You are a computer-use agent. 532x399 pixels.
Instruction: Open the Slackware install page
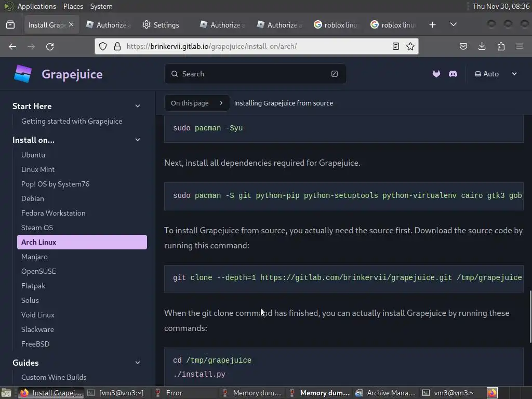point(37,329)
